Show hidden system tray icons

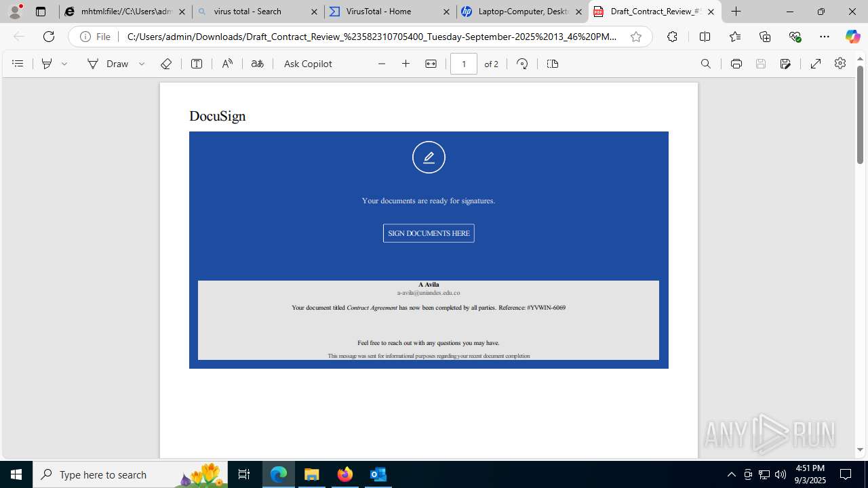coord(731,474)
